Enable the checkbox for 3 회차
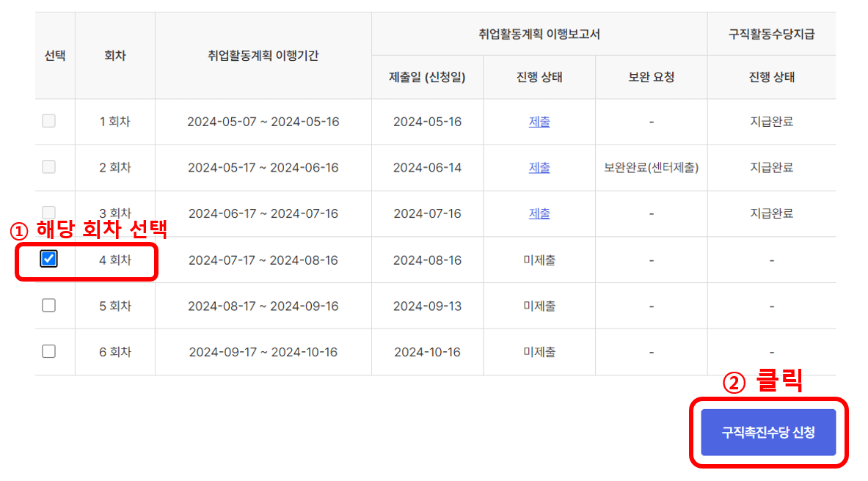Viewport: 868px width, 481px height. 48,213
